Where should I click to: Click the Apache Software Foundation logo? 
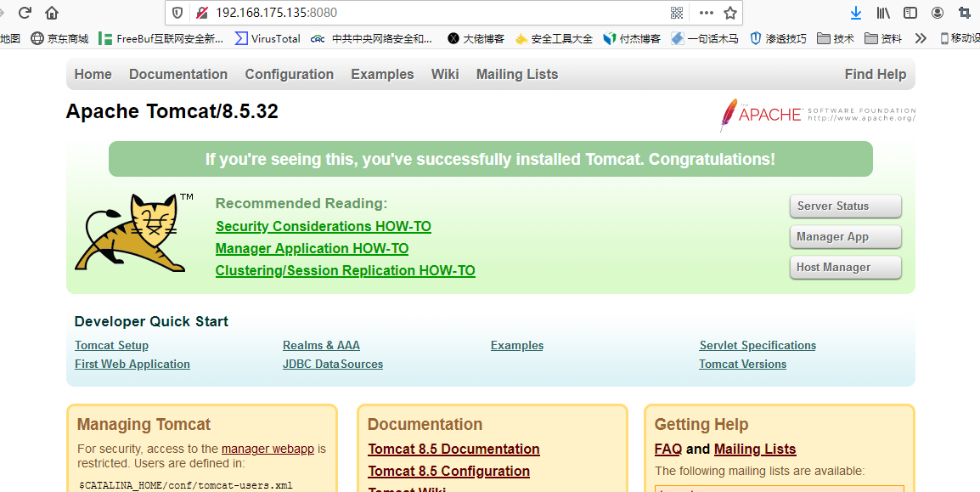coord(818,115)
